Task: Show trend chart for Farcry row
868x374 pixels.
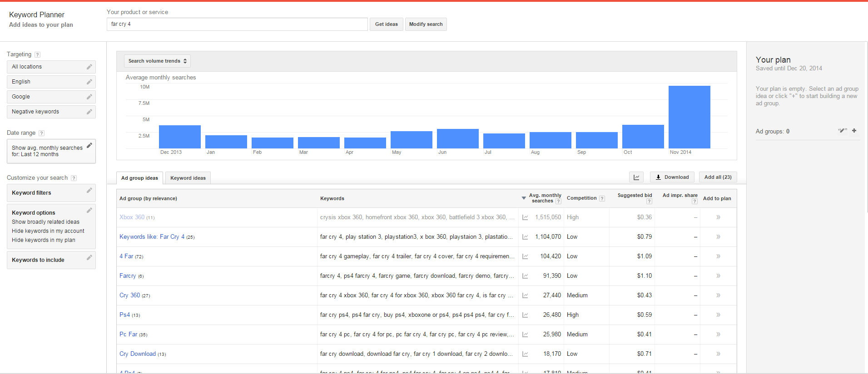Action: pos(525,276)
